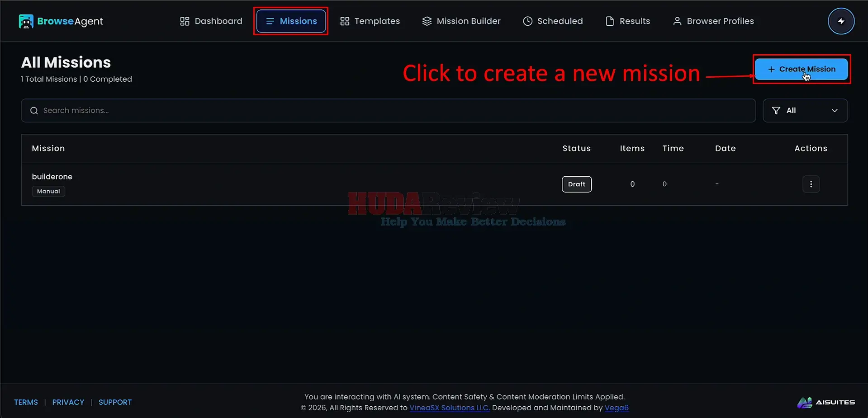Follow the VineaSX Solutions LLC link
868x418 pixels.
(x=450, y=408)
